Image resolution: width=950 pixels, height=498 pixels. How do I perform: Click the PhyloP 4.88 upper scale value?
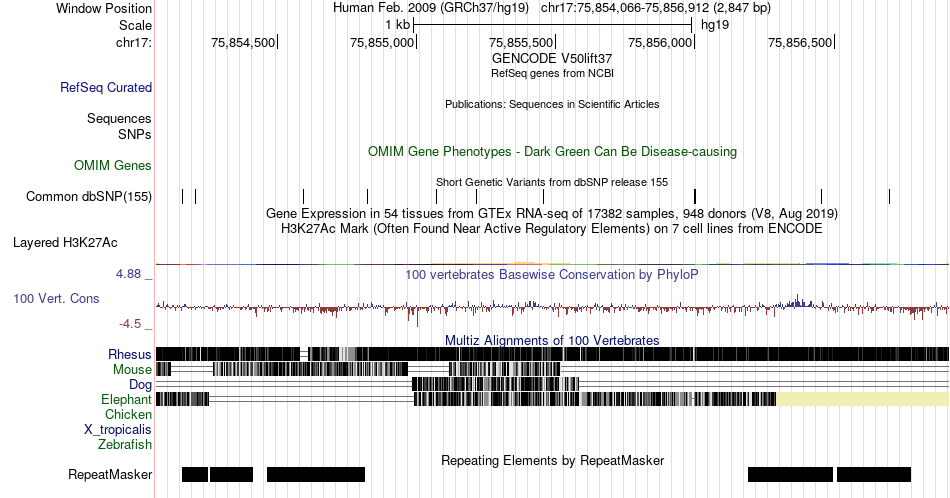(x=128, y=274)
